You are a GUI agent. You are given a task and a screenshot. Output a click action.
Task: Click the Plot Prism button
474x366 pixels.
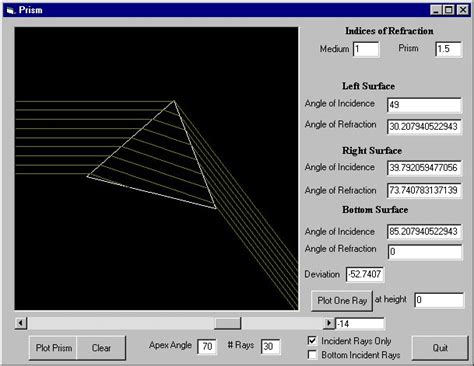pos(53,348)
